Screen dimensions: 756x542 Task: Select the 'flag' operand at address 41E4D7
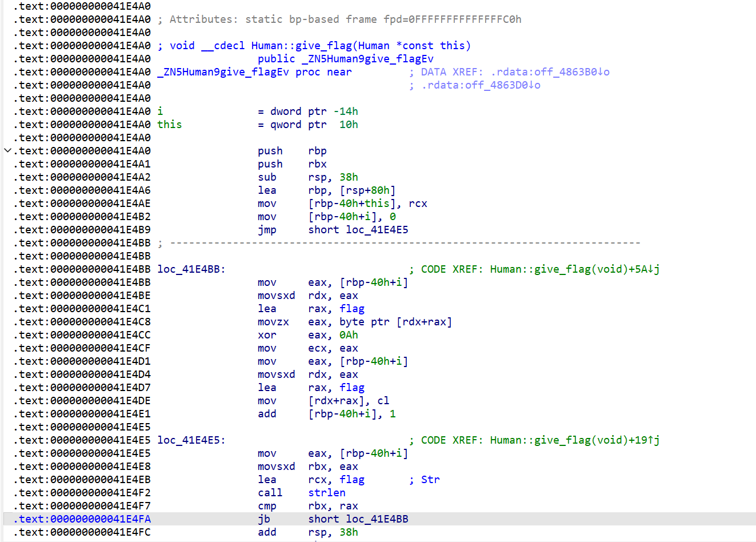pos(352,388)
